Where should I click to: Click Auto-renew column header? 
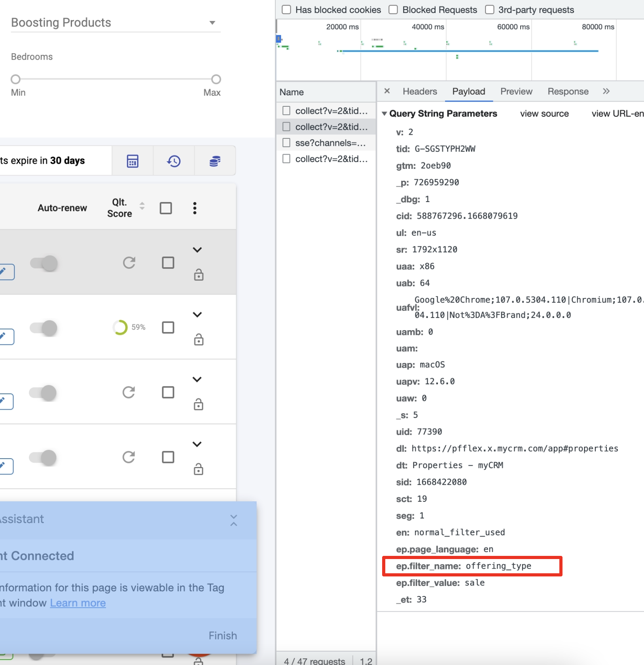pos(62,208)
